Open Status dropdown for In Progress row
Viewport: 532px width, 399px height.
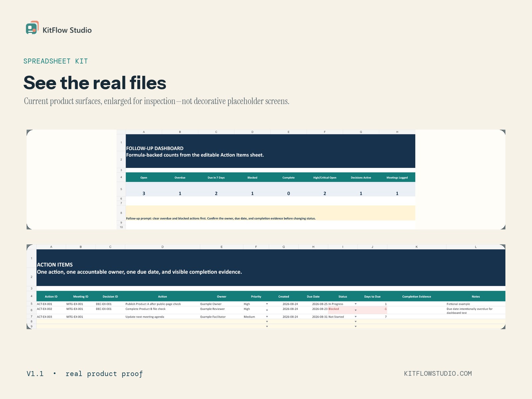tap(356, 304)
